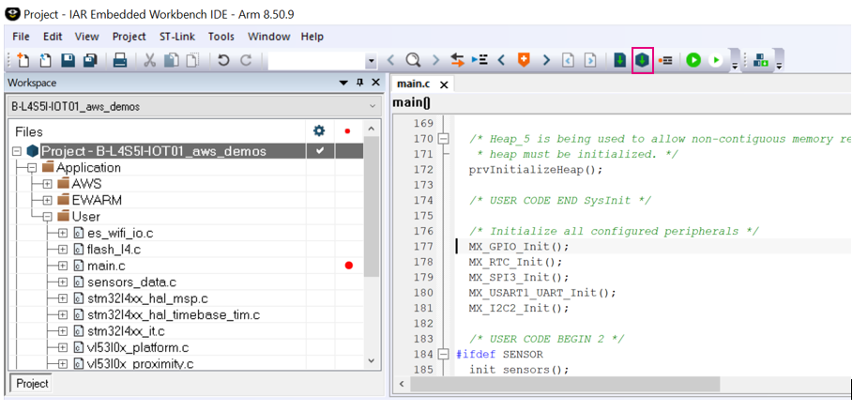This screenshot has width=868, height=412.
Task: Collapse the #ifdef fold at line 184
Action: (x=443, y=354)
